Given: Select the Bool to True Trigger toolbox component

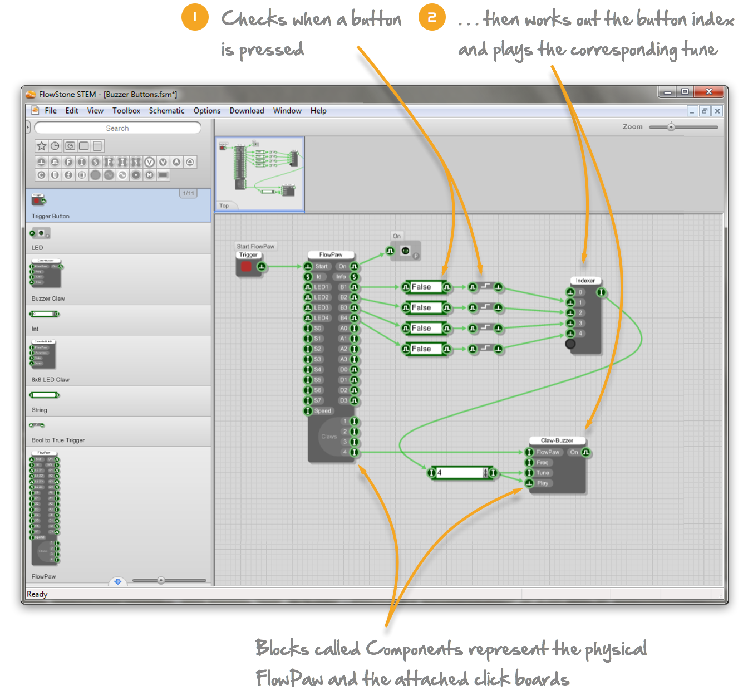Looking at the screenshot, I should point(119,432).
